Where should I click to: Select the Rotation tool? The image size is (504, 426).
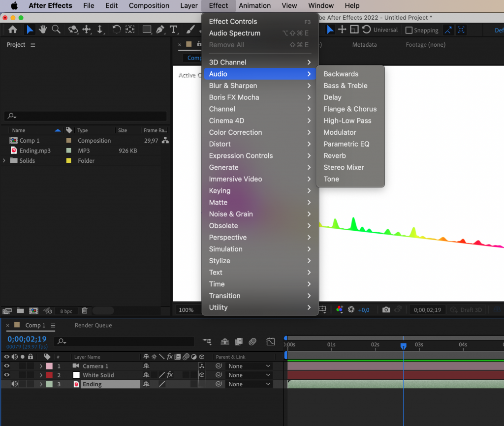tap(116, 30)
